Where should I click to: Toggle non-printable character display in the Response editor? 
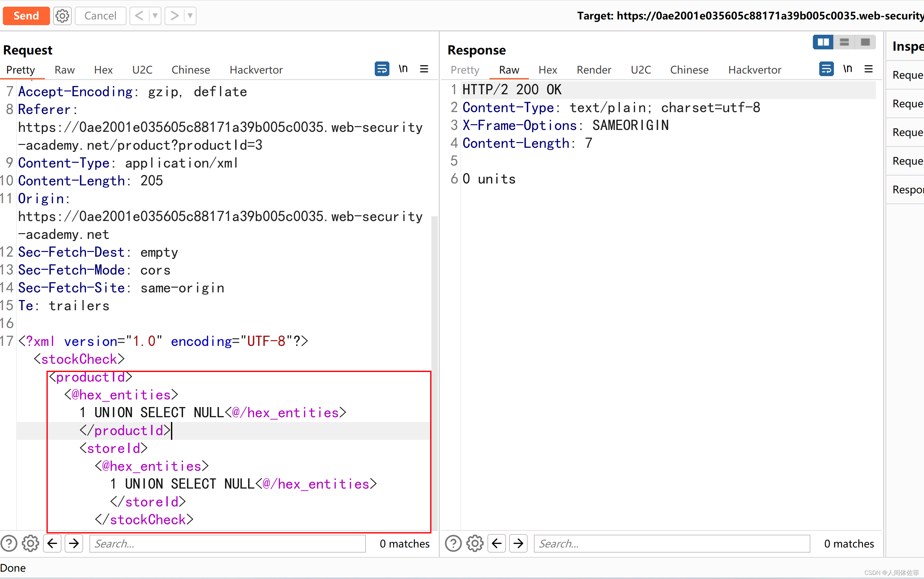(848, 69)
